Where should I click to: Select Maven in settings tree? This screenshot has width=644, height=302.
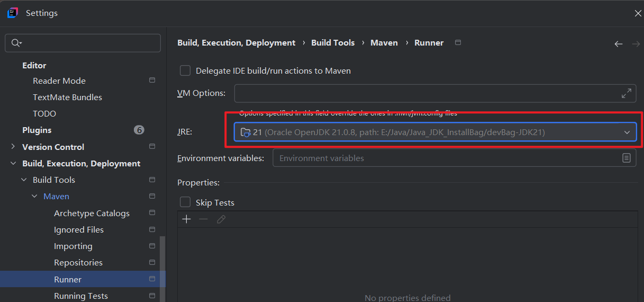coord(56,196)
